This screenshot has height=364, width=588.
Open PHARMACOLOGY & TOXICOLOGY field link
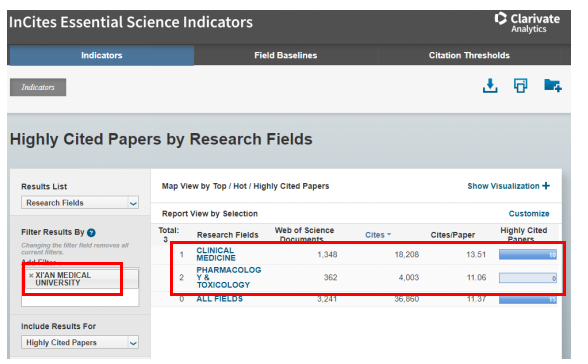pos(229,277)
